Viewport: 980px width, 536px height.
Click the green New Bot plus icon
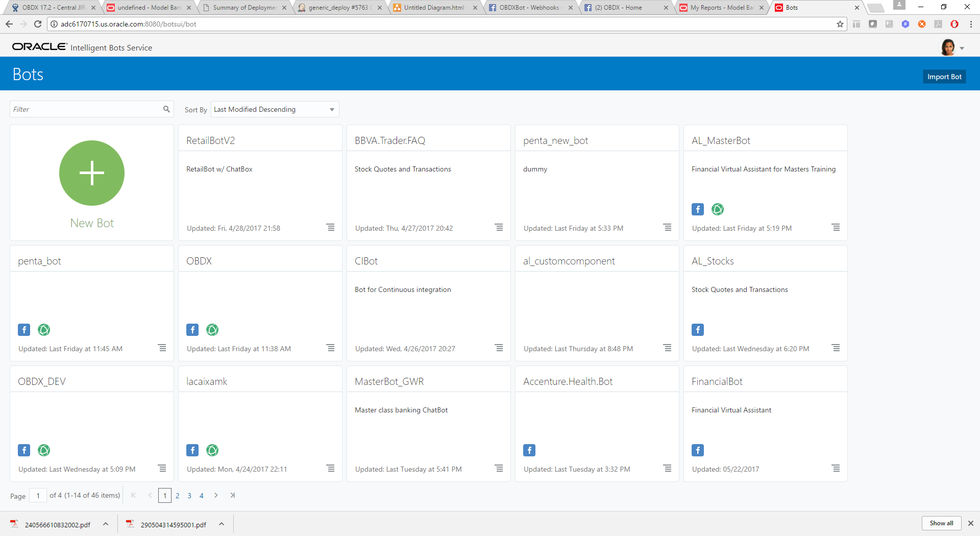point(92,173)
